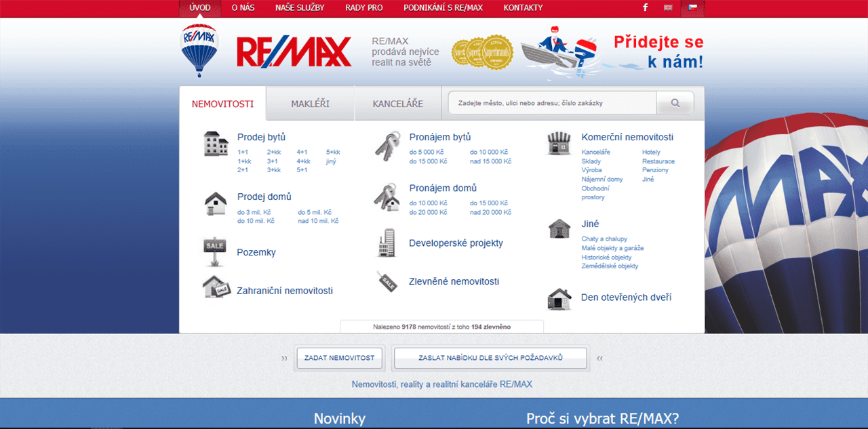Open the Hotely commercial category link
This screenshot has width=868, height=429.
[651, 152]
